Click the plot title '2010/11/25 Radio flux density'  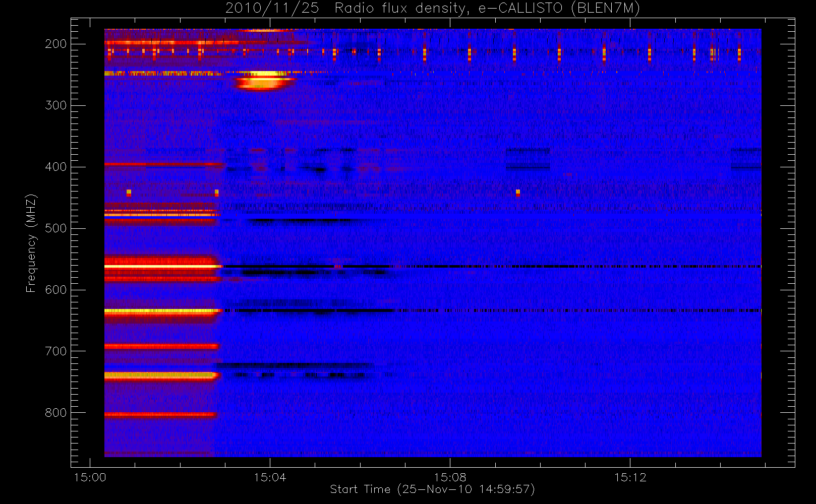point(432,9)
